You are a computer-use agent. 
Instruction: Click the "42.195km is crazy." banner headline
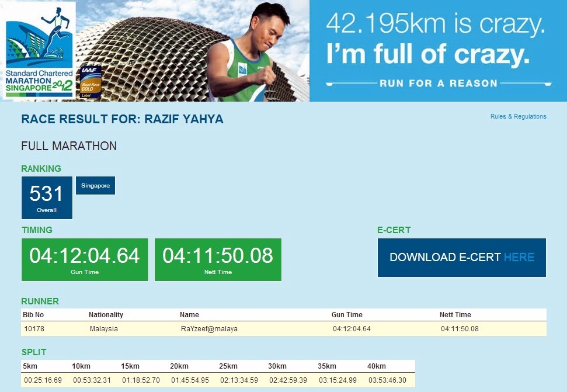click(x=436, y=23)
